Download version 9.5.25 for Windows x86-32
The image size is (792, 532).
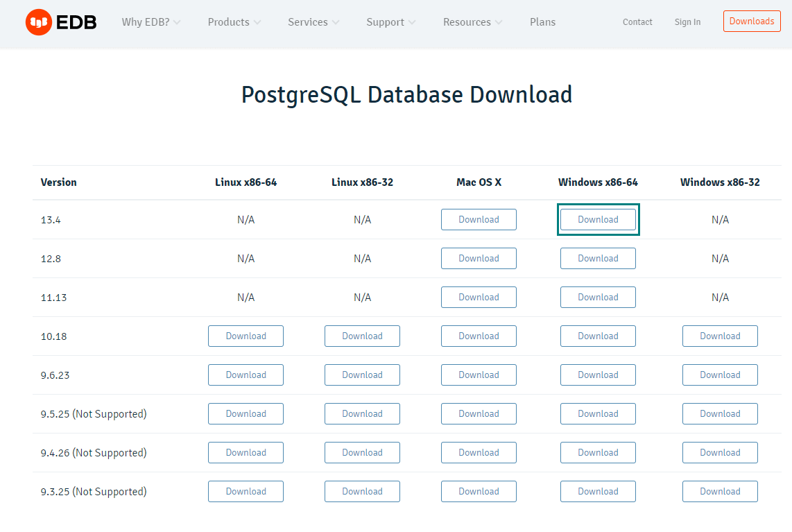click(721, 414)
